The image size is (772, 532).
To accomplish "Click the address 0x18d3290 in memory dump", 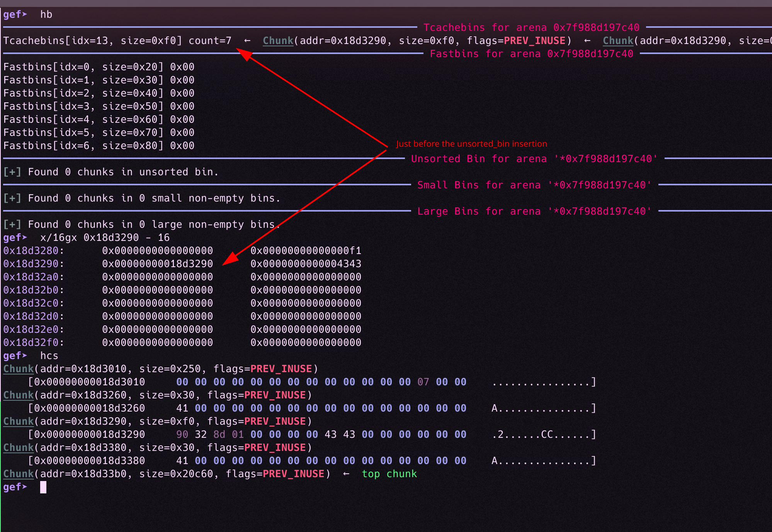I will click(31, 264).
